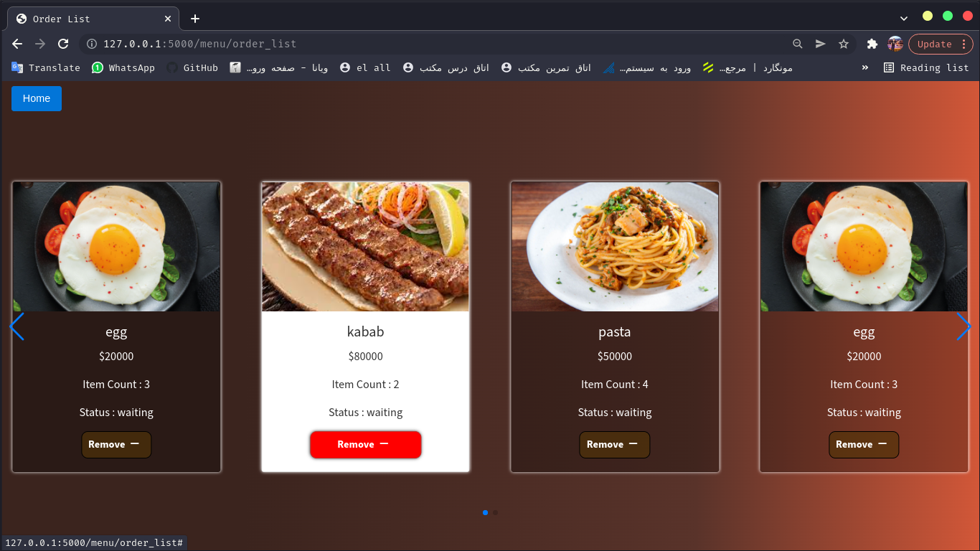Click the yellow minimize window button

tap(928, 16)
